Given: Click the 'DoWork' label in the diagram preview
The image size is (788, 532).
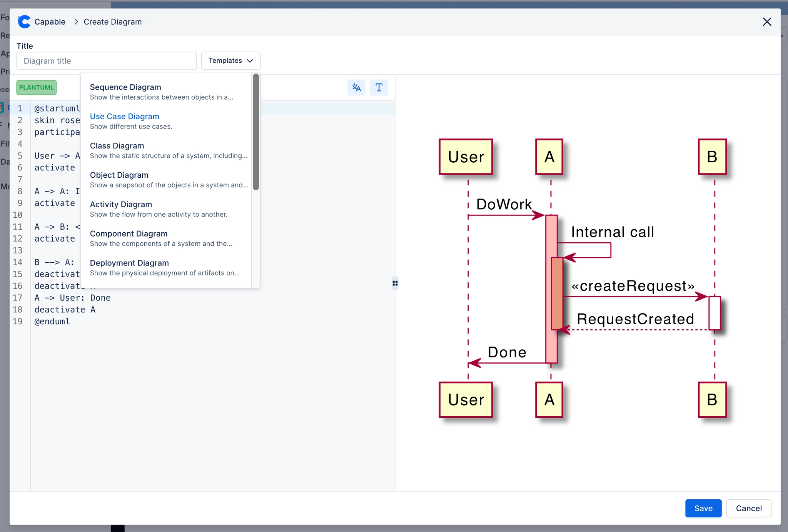Looking at the screenshot, I should click(504, 204).
